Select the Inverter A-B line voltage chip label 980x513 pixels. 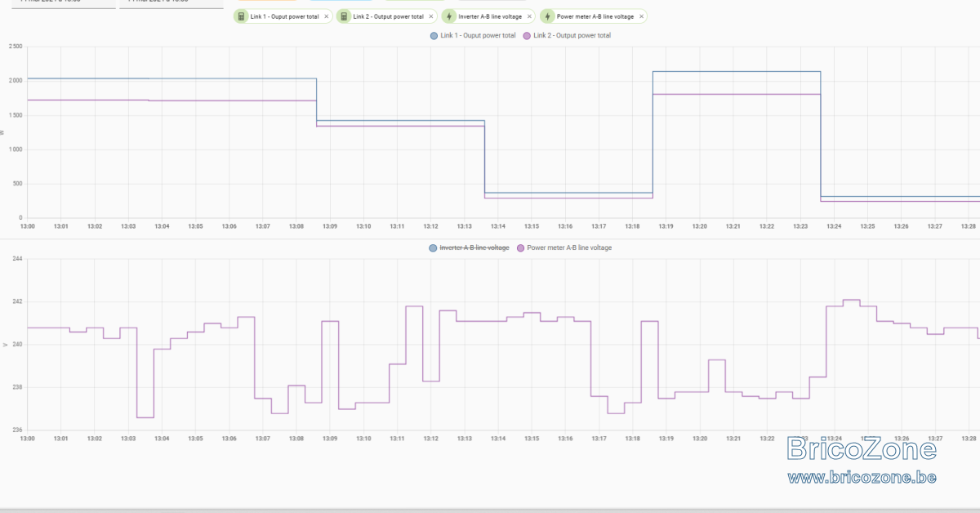pos(491,16)
